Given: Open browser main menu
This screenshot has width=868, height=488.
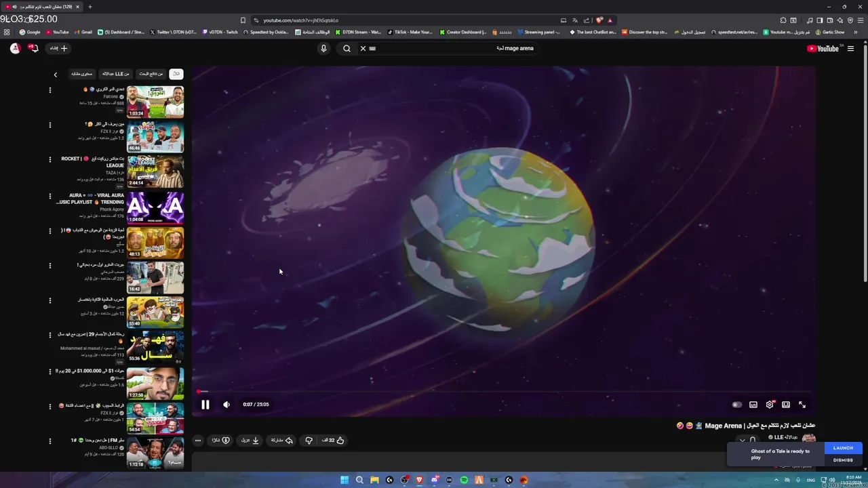Looking at the screenshot, I should [860, 20].
